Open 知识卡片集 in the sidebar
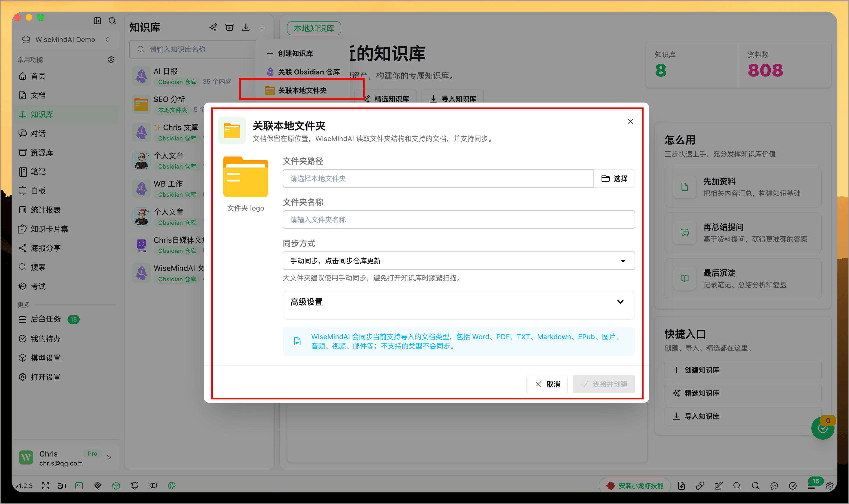849x504 pixels. (x=67, y=229)
